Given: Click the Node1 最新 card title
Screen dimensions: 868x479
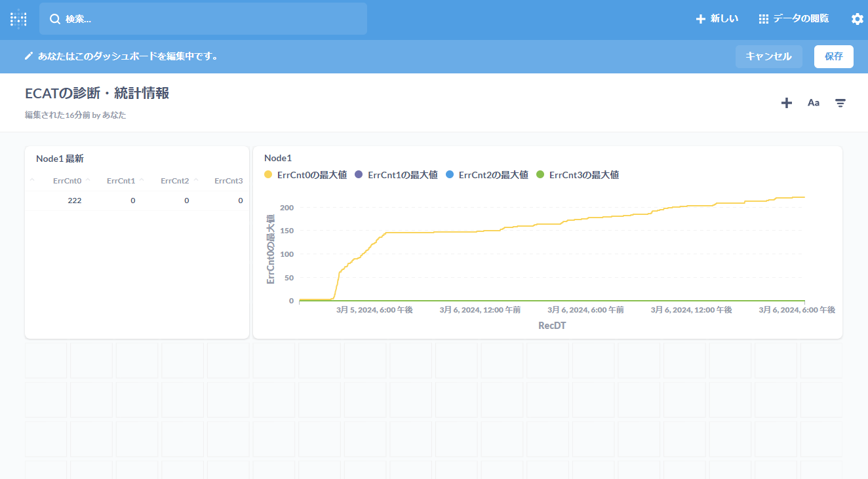Looking at the screenshot, I should [x=60, y=158].
